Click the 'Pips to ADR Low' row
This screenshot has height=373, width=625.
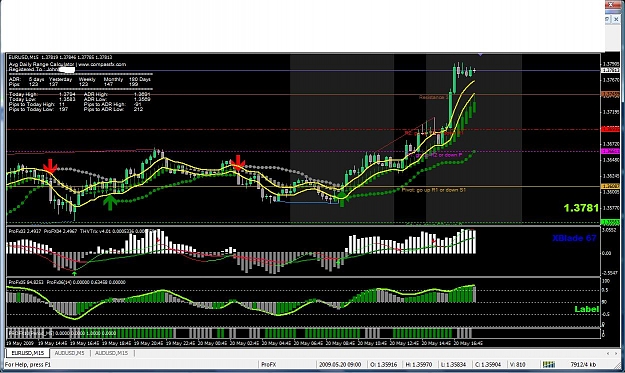pos(113,109)
